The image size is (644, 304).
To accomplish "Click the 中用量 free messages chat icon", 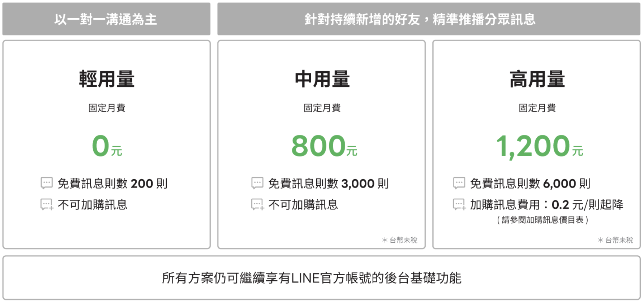I will click(257, 183).
